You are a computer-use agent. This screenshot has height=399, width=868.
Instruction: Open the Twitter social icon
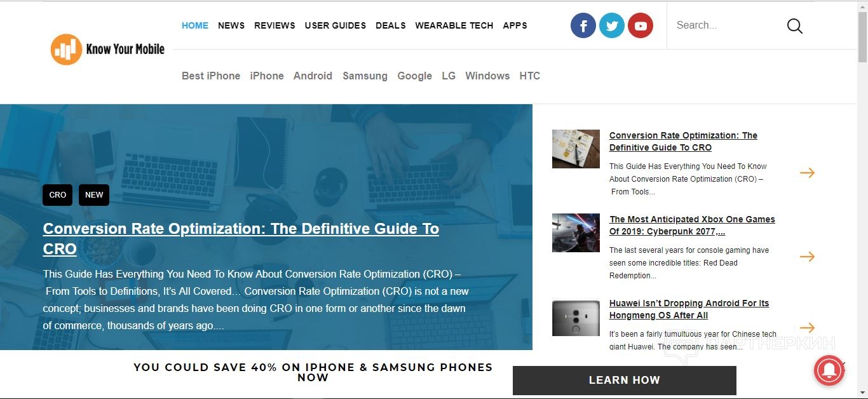(x=612, y=25)
